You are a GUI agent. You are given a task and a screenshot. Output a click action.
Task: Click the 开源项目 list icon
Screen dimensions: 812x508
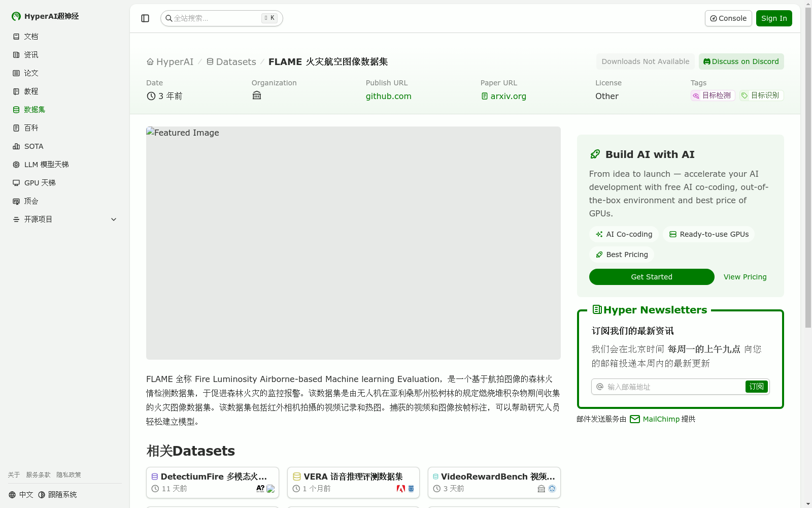coord(16,219)
